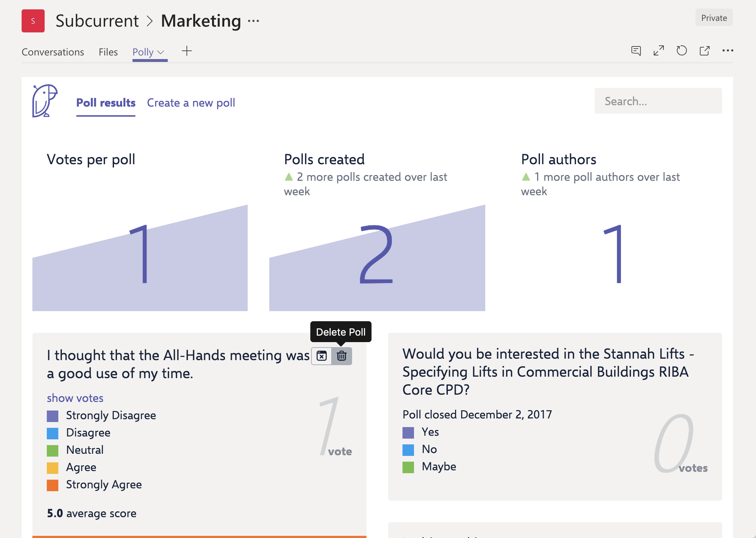This screenshot has width=756, height=538.
Task: Click the All-Hands meeting poll title
Action: coord(178,364)
